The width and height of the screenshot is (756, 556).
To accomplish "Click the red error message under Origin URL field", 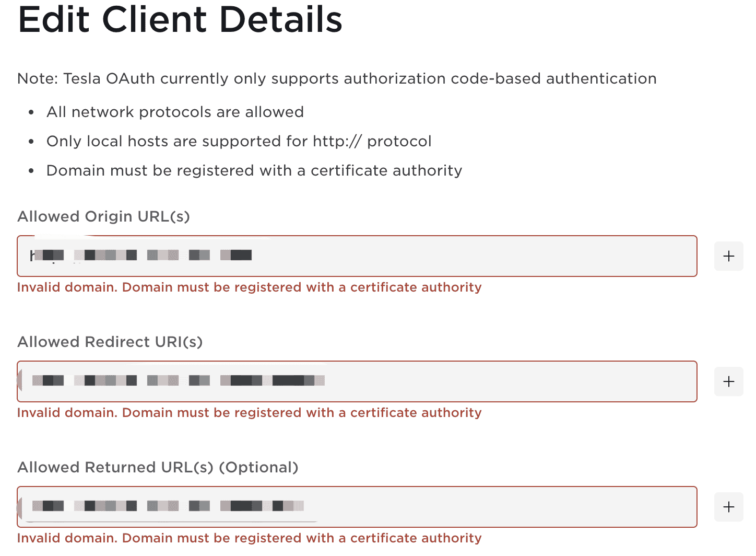I will [249, 287].
